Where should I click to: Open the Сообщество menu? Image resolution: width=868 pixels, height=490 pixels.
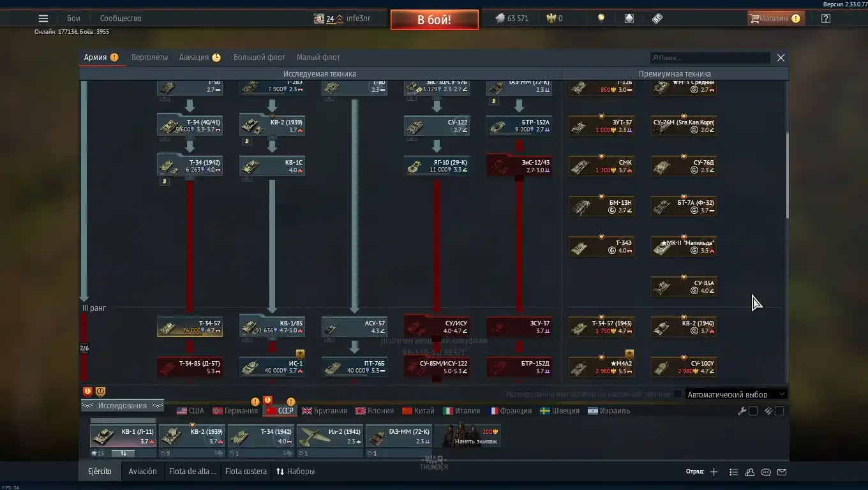tap(121, 19)
